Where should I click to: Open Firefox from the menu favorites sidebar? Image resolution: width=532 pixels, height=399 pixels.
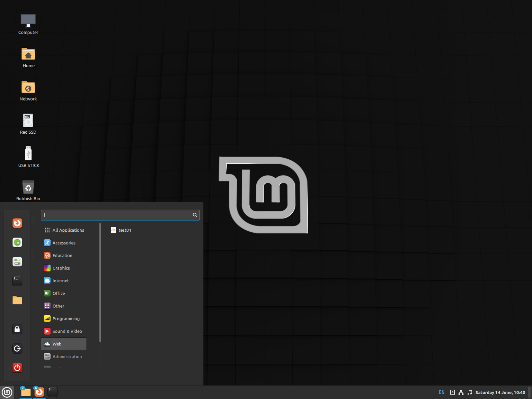click(x=17, y=223)
